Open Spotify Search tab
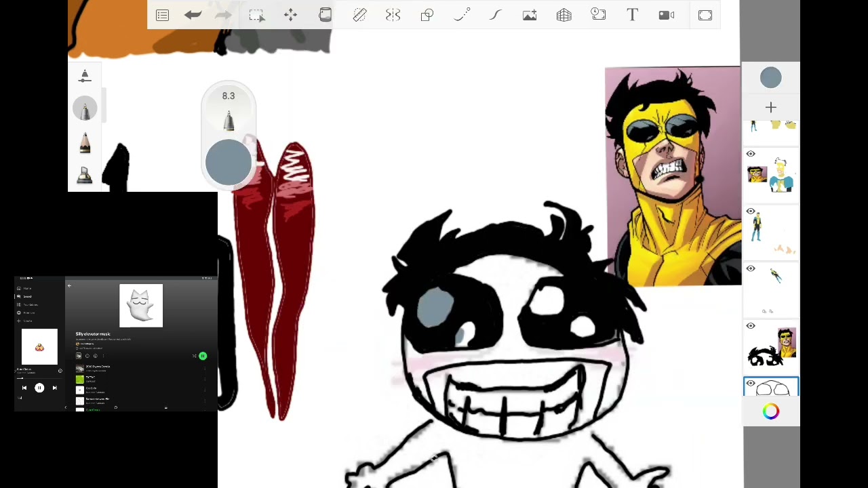This screenshot has width=868, height=488. (24, 296)
